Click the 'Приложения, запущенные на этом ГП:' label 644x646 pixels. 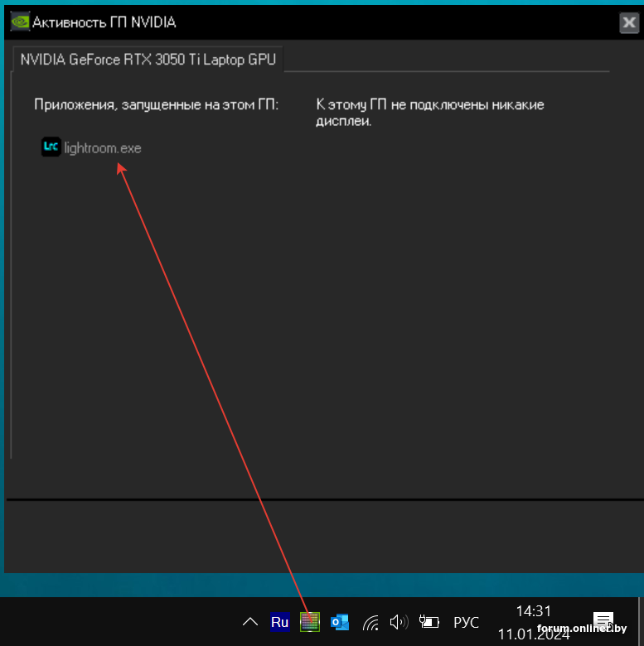(x=157, y=104)
